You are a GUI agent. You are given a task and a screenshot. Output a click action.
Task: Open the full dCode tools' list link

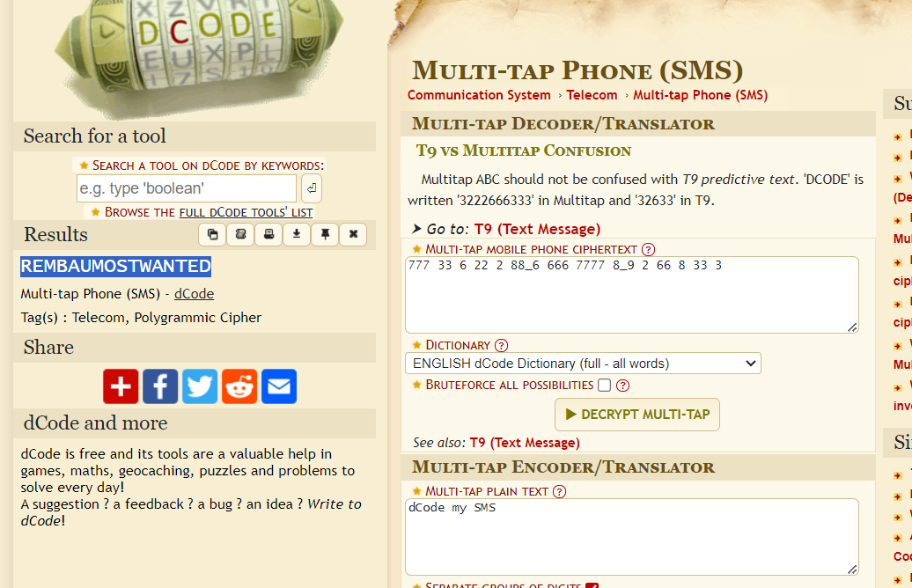tap(246, 212)
